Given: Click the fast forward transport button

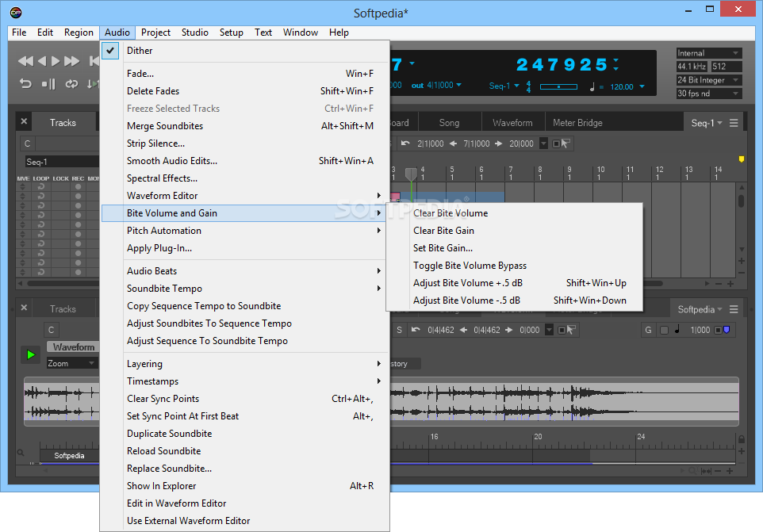Looking at the screenshot, I should pos(71,61).
